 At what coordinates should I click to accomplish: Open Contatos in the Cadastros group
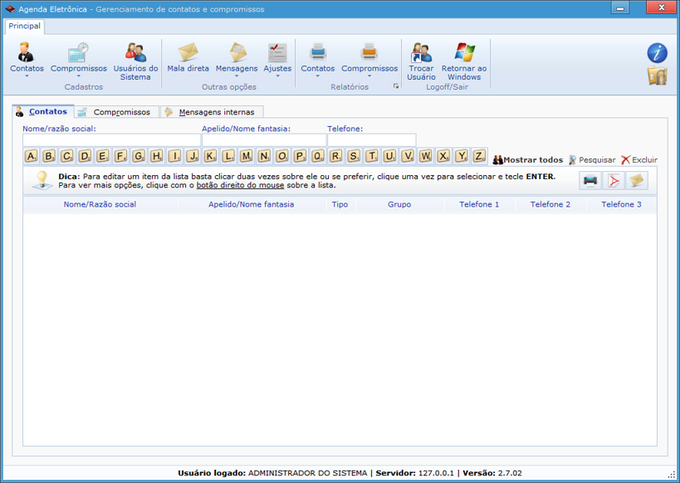[x=26, y=59]
